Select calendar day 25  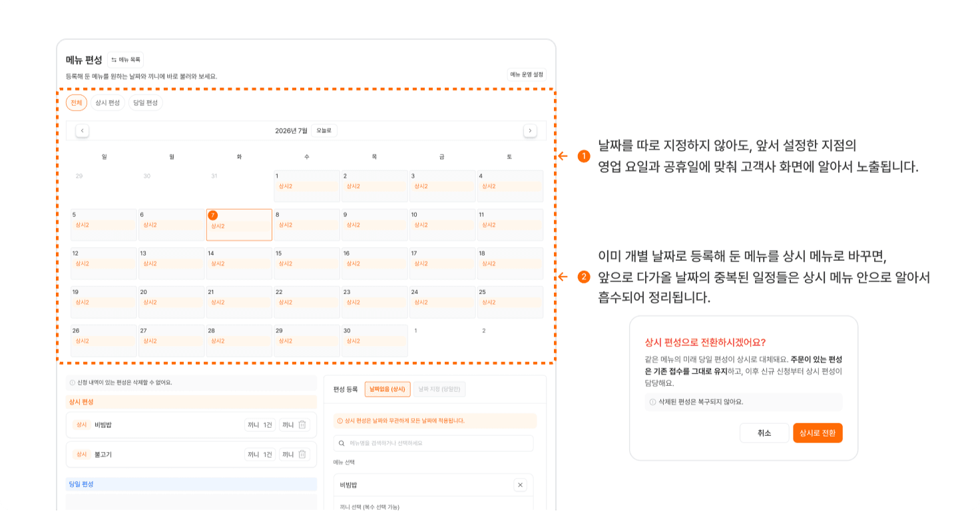click(510, 302)
